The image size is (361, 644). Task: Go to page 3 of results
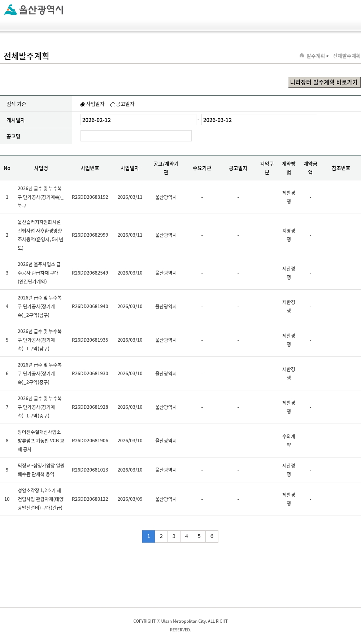pyautogui.click(x=174, y=536)
